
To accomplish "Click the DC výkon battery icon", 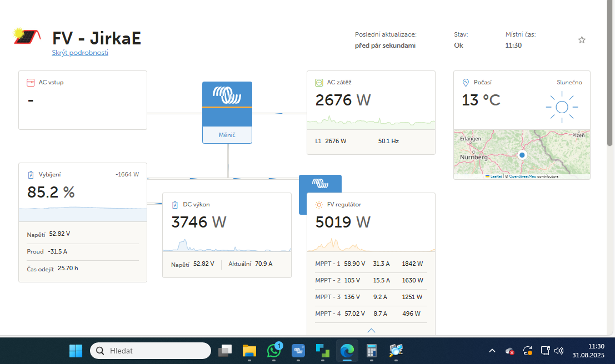I will click(175, 204).
